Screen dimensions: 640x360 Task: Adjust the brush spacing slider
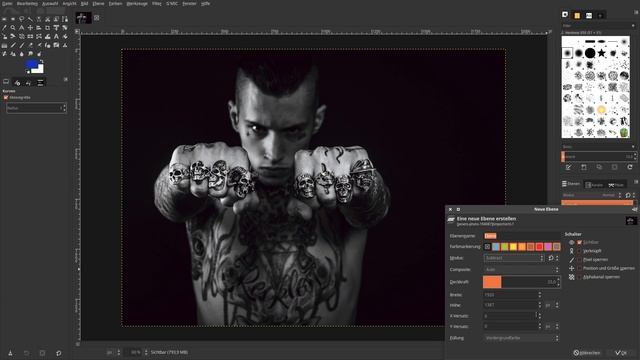pyautogui.click(x=598, y=156)
